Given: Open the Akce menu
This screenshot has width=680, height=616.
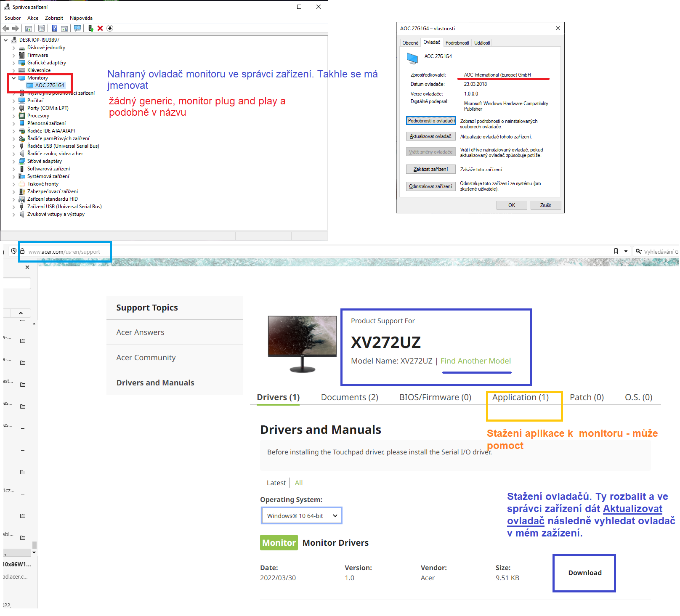Looking at the screenshot, I should click(33, 18).
